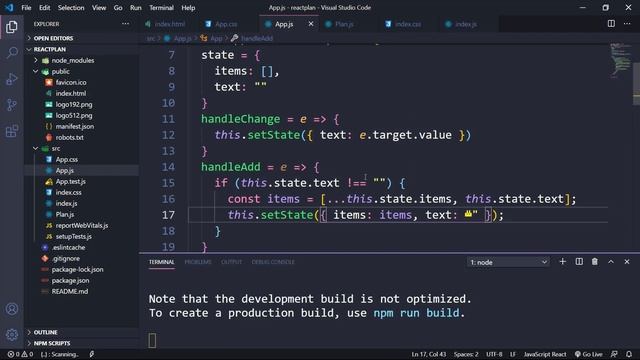640x360 pixels.
Task: Open the Search view in activity bar
Action: [12, 53]
